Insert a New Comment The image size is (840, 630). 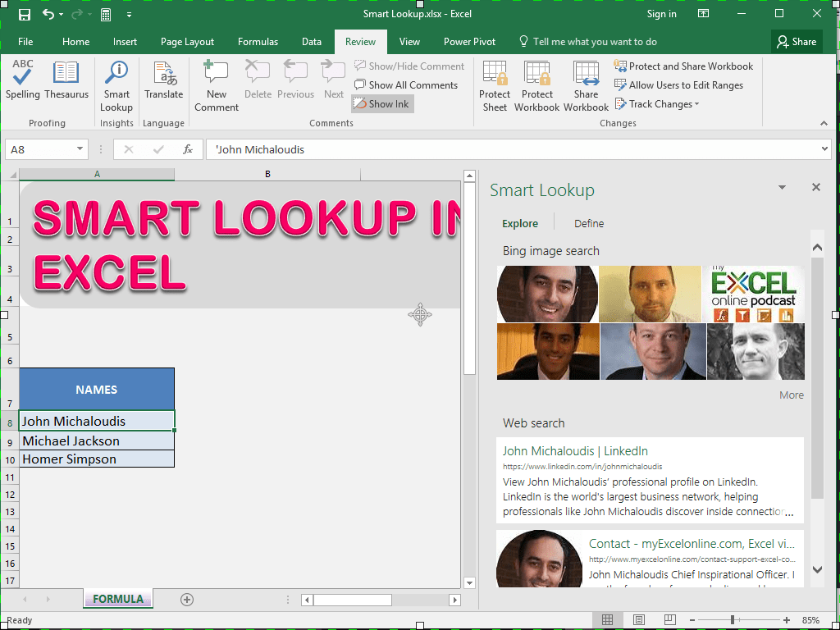pos(217,87)
